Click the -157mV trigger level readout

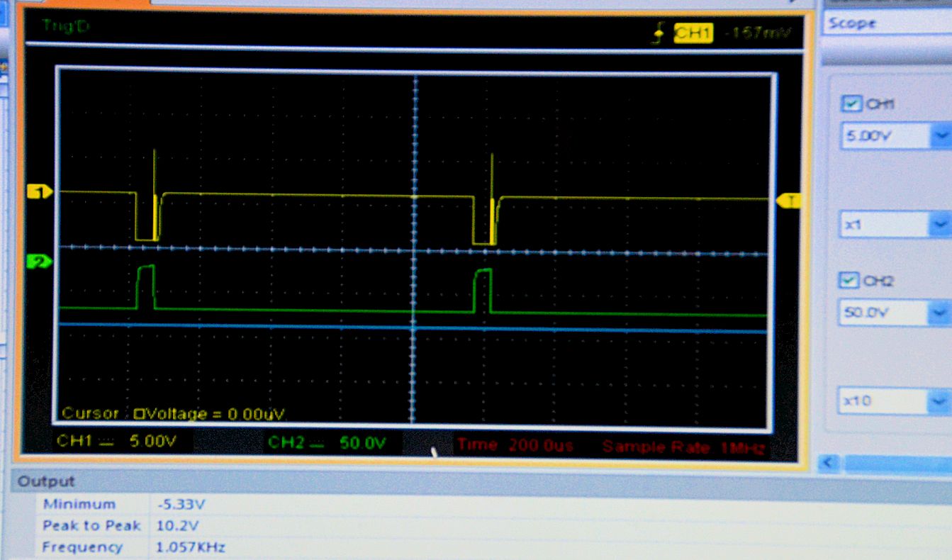[x=756, y=33]
